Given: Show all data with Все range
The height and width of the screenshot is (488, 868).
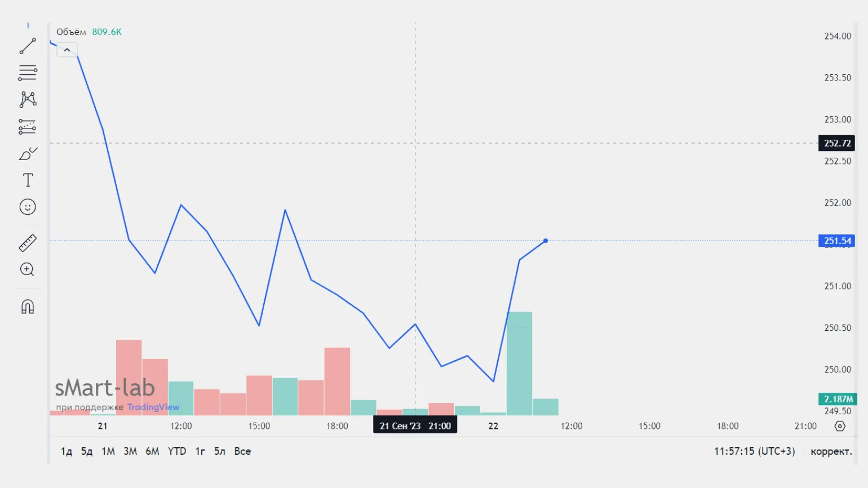Looking at the screenshot, I should click(x=242, y=451).
